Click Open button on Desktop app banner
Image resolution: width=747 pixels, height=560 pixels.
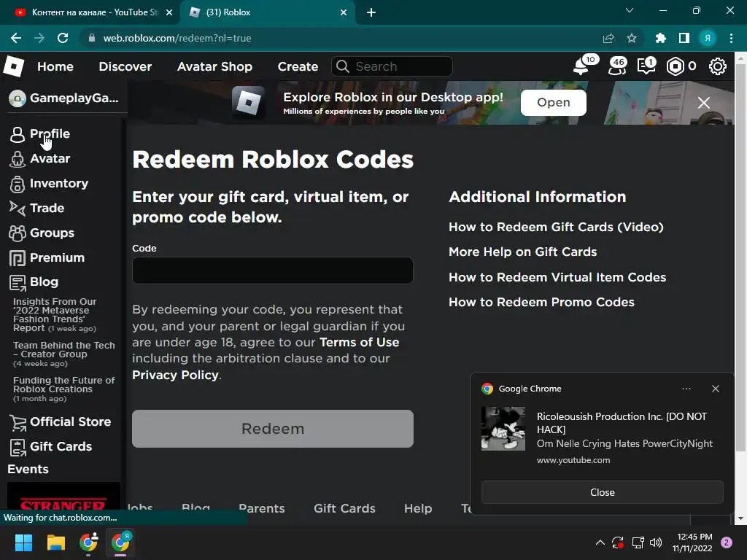click(554, 102)
